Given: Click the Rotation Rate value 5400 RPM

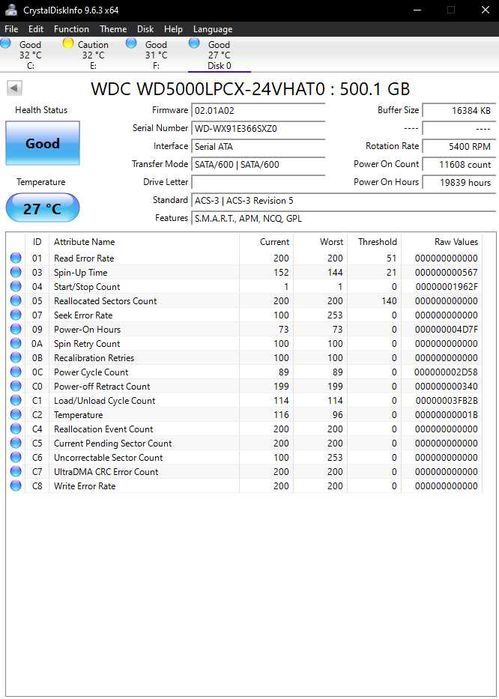Looking at the screenshot, I should point(459,146).
